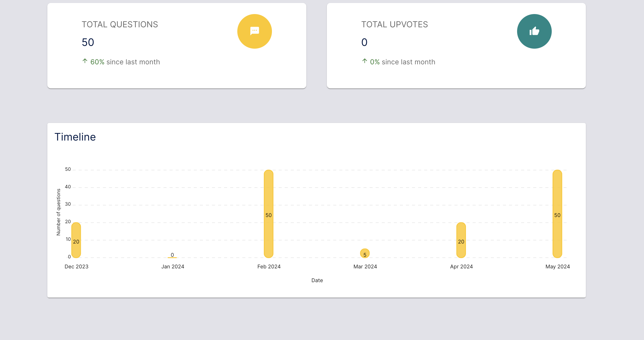This screenshot has width=644, height=340.
Task: Click the Number of questions axis label
Action: [x=58, y=212]
